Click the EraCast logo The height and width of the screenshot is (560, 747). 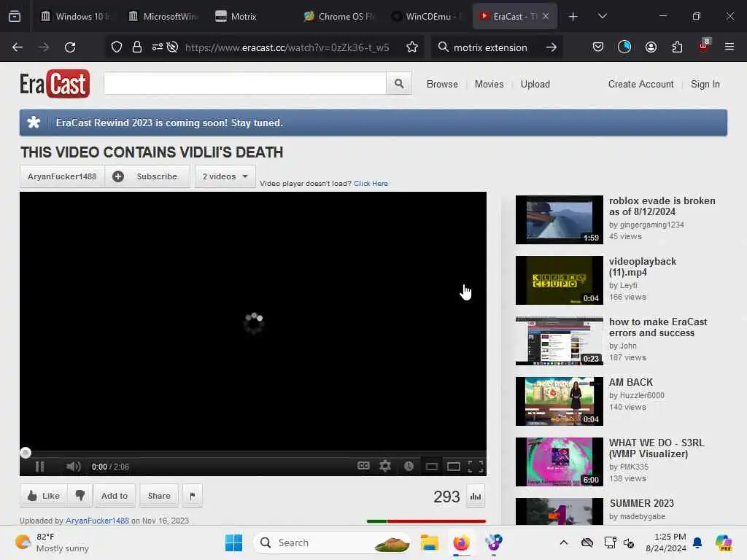(54, 84)
